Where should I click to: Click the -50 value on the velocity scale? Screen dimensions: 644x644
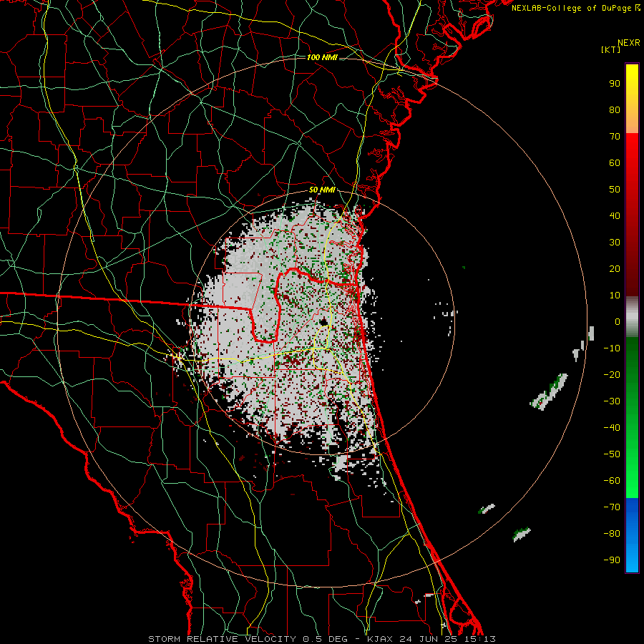pyautogui.click(x=612, y=454)
